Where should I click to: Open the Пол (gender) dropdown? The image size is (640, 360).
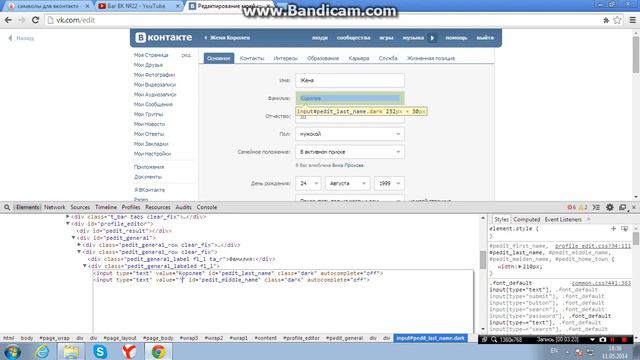pos(350,134)
